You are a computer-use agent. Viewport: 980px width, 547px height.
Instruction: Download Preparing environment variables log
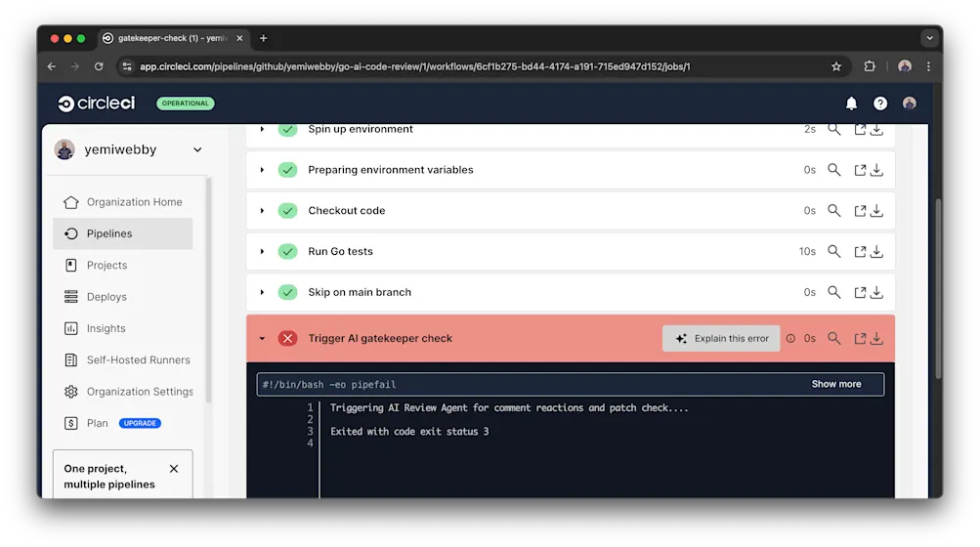(x=876, y=170)
